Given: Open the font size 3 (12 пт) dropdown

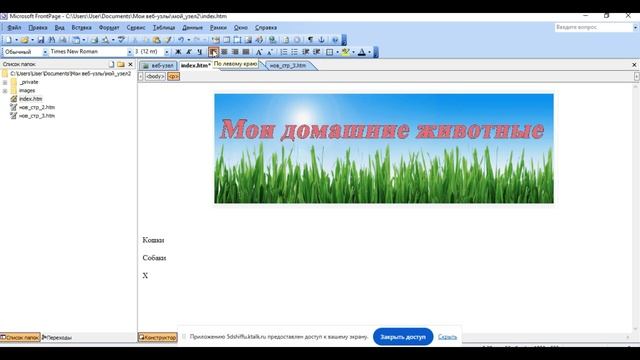Looking at the screenshot, I should 167,52.
